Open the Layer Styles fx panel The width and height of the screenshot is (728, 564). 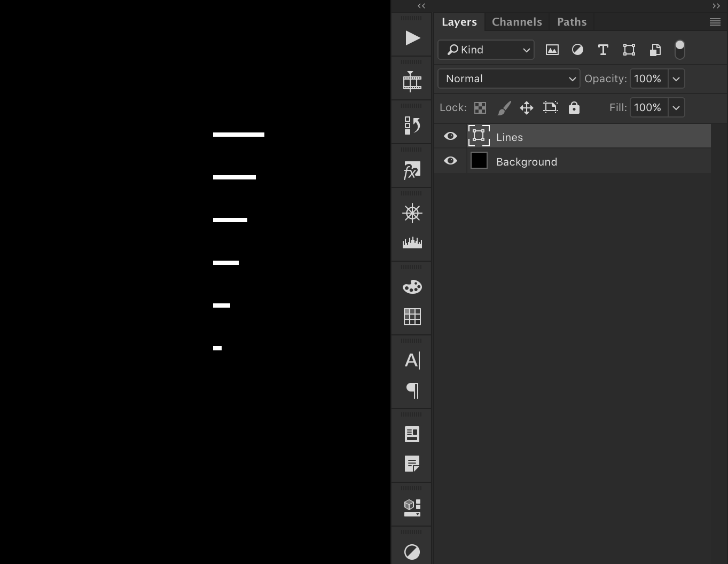pos(411,172)
